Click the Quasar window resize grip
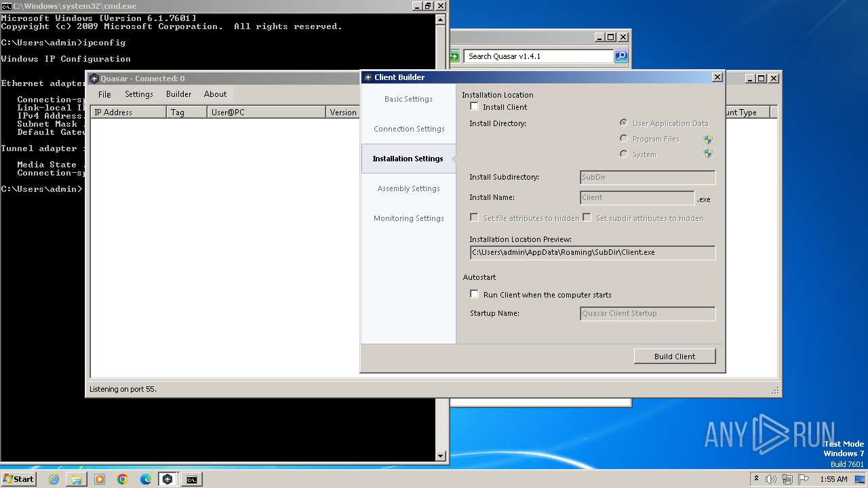868x488 pixels. 775,390
